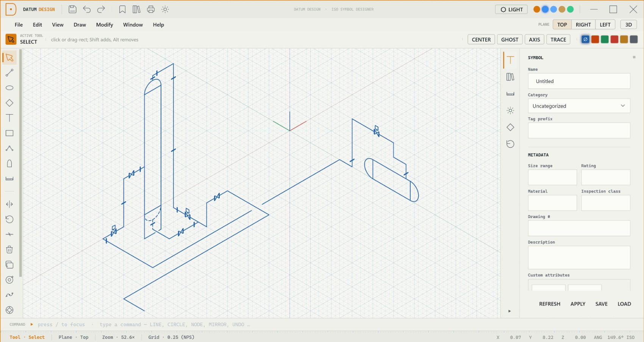
Task: Choose the Line drawing tool
Action: [x=9, y=73]
